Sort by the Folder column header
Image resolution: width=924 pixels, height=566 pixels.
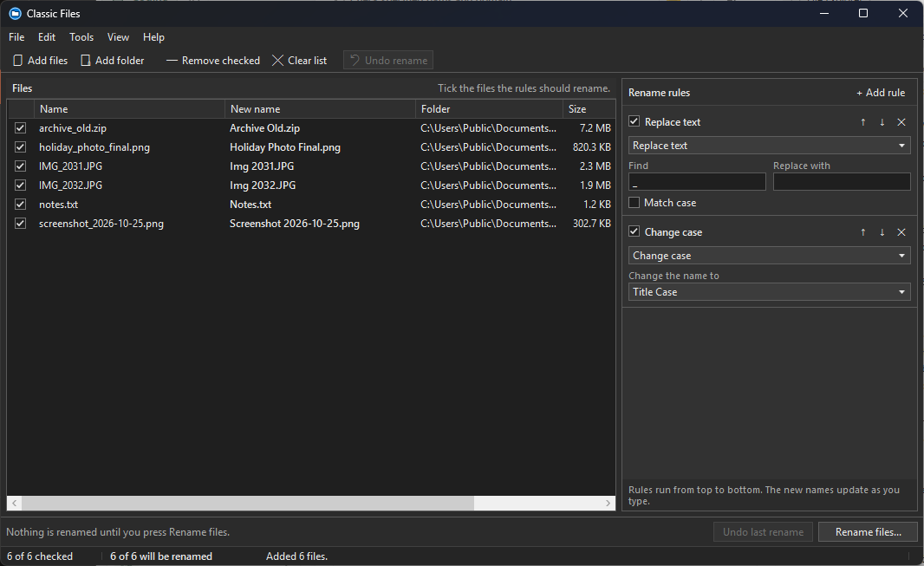click(x=489, y=109)
